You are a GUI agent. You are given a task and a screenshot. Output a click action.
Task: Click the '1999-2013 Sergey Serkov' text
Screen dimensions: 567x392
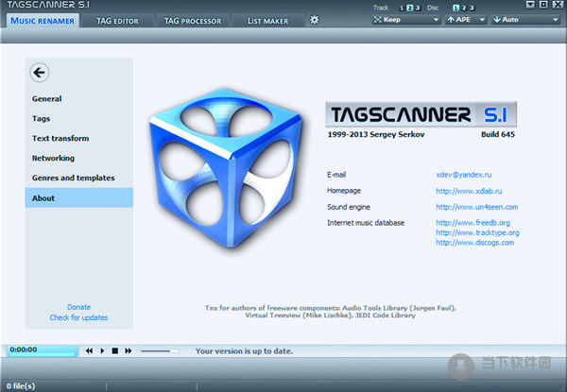(x=376, y=134)
